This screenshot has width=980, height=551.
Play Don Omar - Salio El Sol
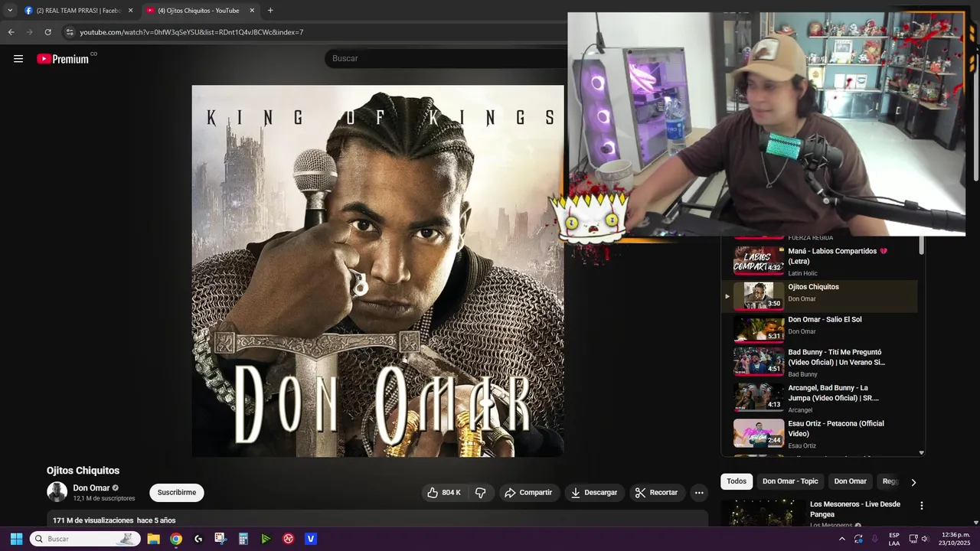819,328
